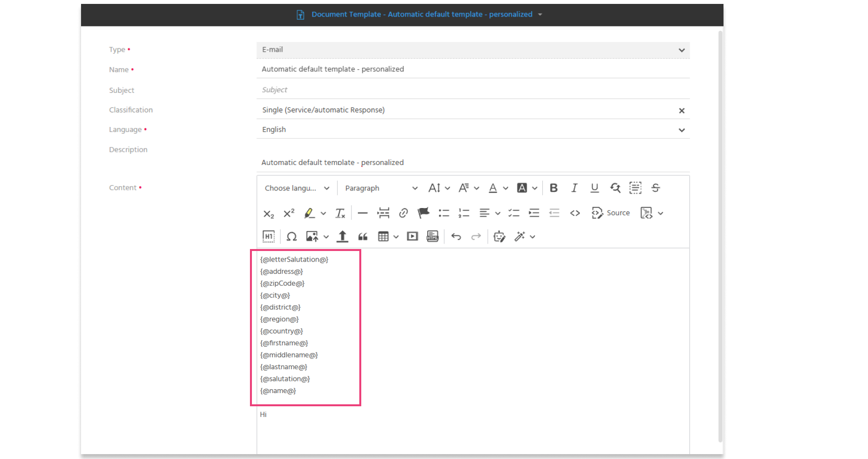The image size is (868, 459).
Task: Toggle italic text formatting
Action: 574,188
